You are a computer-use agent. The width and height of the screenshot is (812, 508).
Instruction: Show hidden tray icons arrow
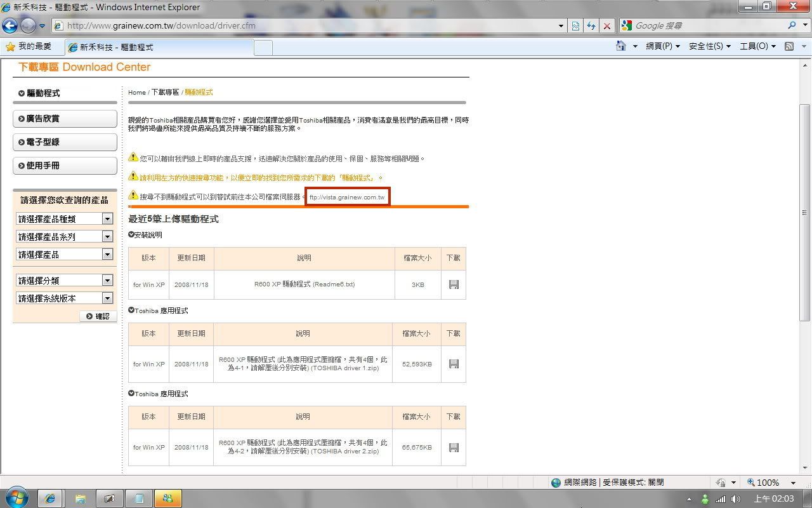(690, 499)
